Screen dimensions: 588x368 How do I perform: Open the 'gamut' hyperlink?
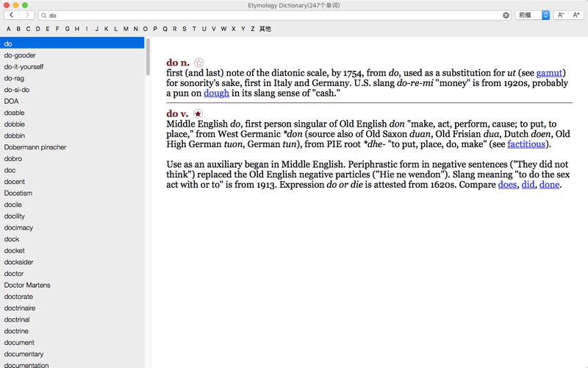pos(549,73)
